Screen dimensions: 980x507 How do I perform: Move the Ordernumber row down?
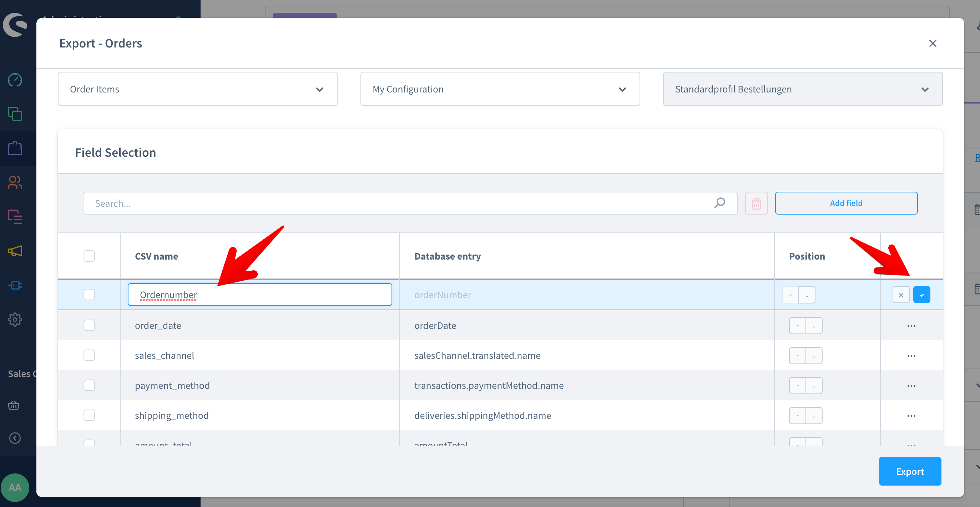tap(807, 295)
